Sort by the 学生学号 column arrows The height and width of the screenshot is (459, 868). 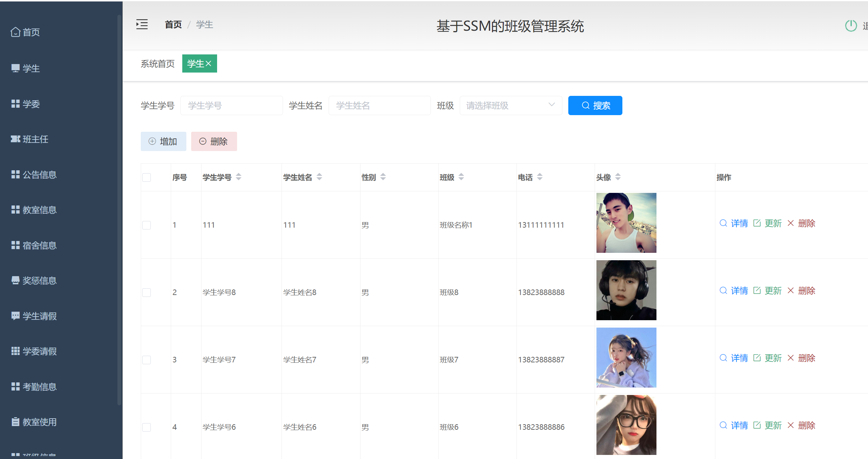239,177
